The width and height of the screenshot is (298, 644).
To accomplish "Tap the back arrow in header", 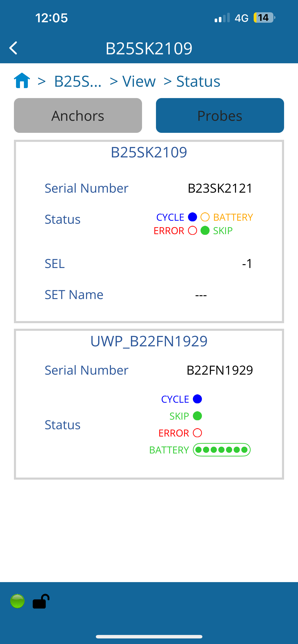I will point(13,48).
